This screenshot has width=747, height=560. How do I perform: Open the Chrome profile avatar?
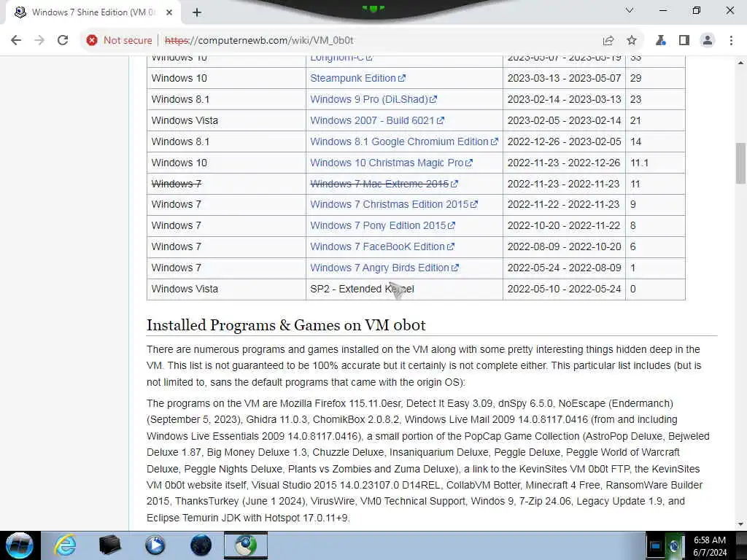click(x=708, y=41)
